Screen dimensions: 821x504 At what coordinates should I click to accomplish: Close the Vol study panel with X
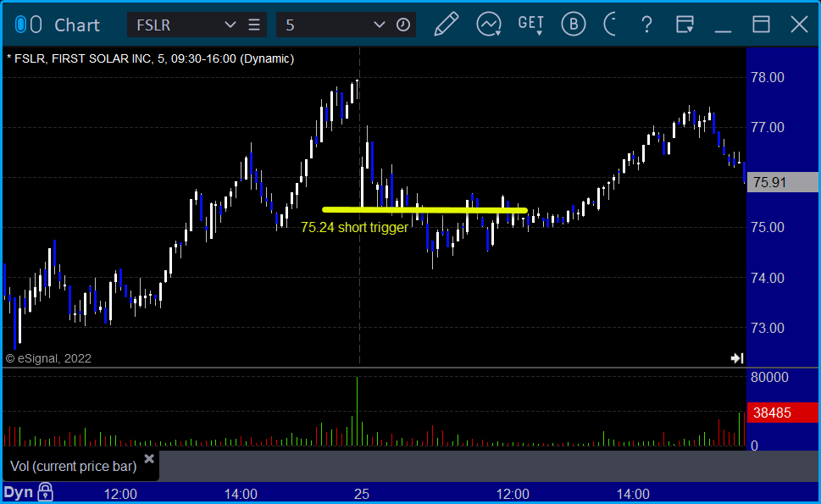149,459
